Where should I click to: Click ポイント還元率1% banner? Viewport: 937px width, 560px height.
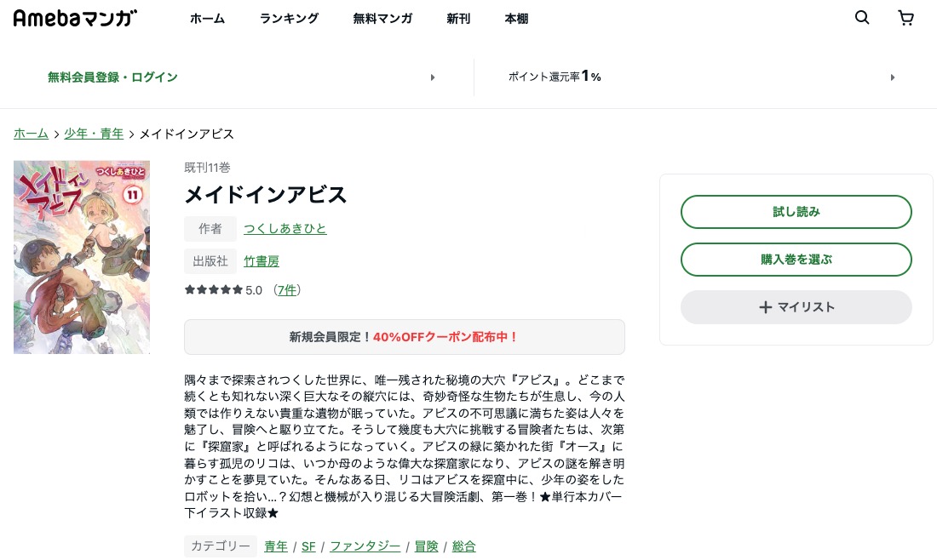tap(555, 77)
